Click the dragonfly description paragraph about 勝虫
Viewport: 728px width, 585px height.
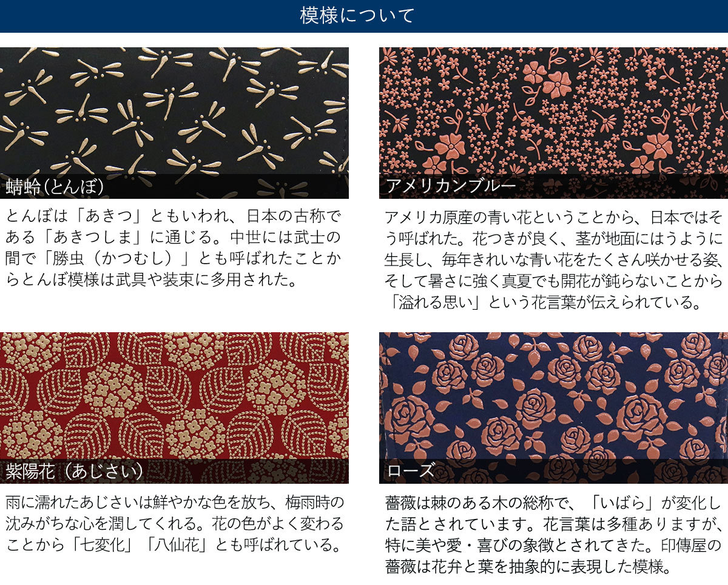[174, 249]
